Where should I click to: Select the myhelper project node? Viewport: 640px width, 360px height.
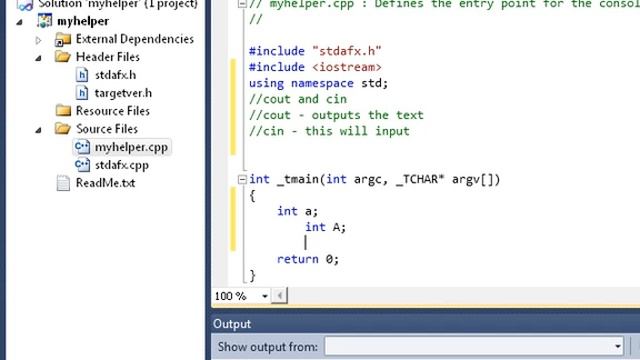click(83, 21)
